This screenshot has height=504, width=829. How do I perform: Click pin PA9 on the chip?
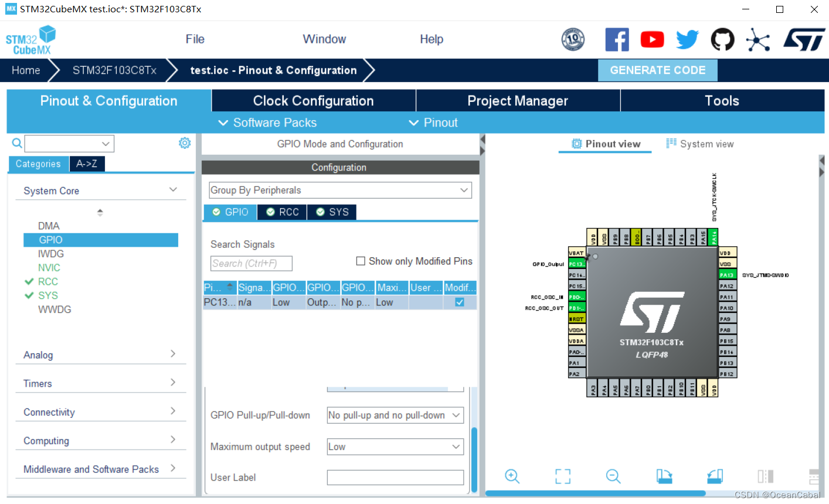tap(728, 319)
